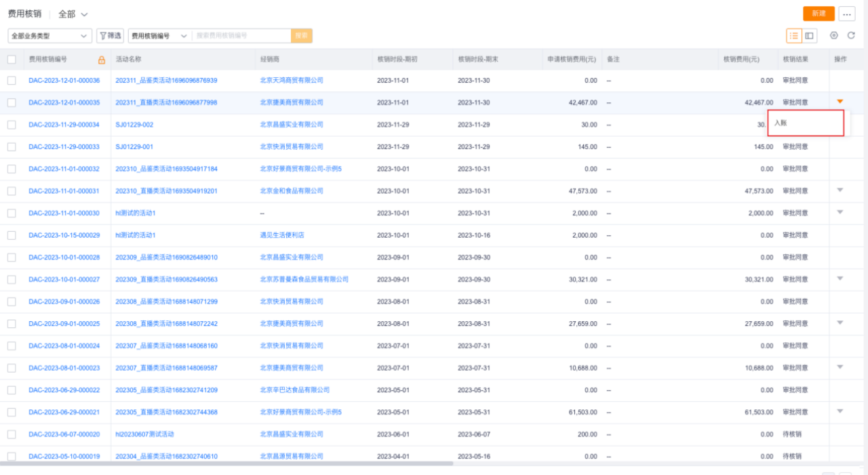Image resolution: width=868 pixels, height=475 pixels.
Task: Open activity 202311_直播类活动1696096877998
Action: (166, 102)
